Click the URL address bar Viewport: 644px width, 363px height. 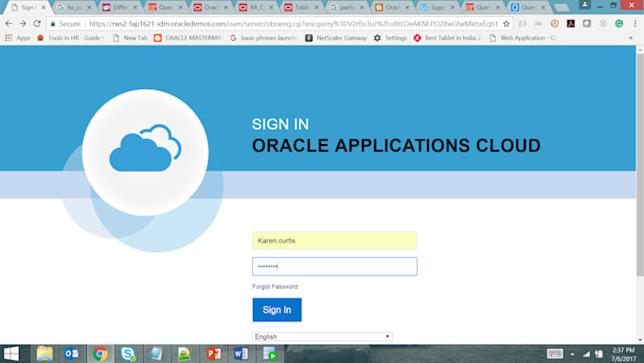point(294,24)
